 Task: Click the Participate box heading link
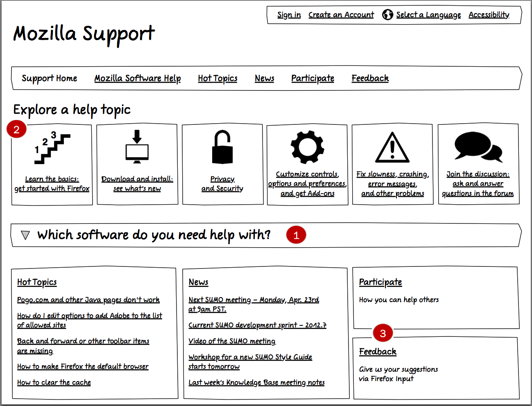click(380, 282)
